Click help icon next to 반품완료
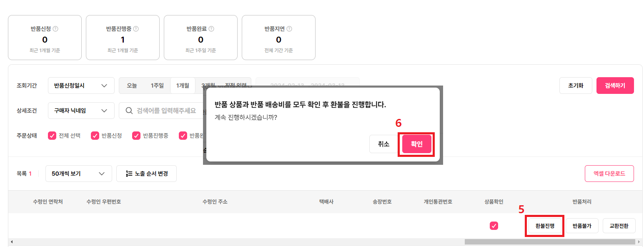The height and width of the screenshot is (247, 644). 211,29
